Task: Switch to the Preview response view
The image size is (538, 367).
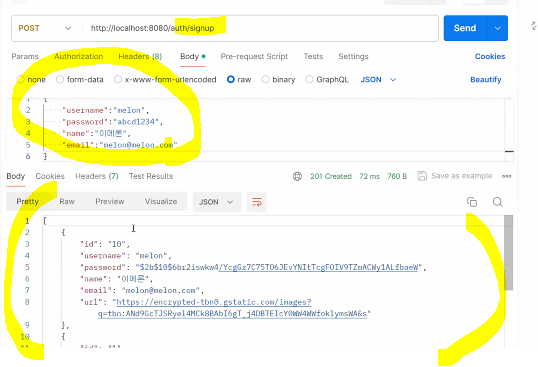Action: click(x=110, y=202)
